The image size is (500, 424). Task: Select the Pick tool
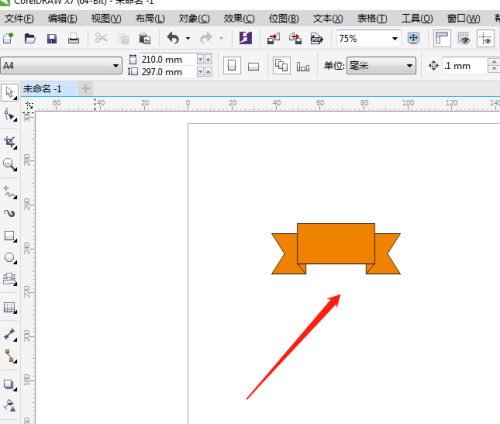pos(10,93)
